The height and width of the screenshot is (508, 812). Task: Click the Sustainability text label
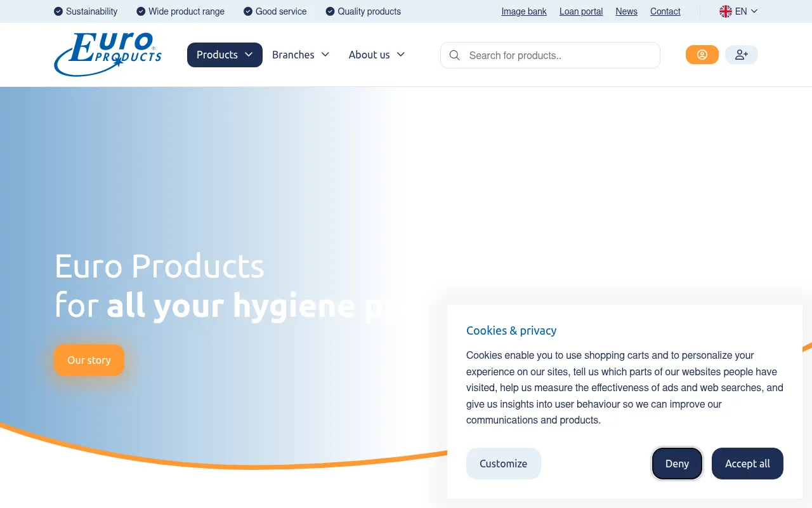tap(91, 11)
